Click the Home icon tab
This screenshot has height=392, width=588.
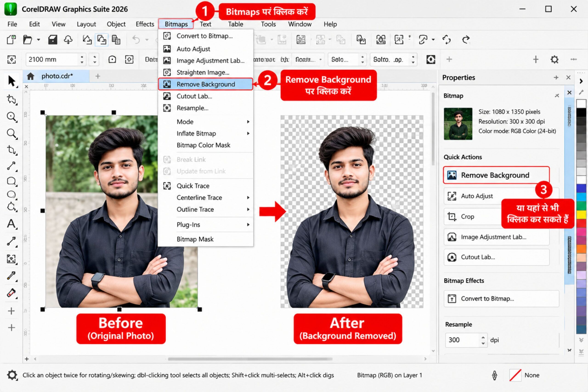[31, 76]
